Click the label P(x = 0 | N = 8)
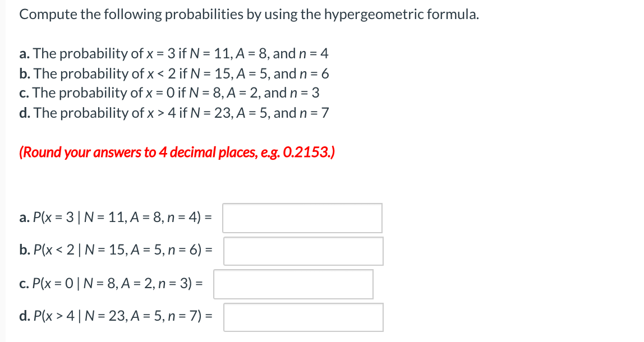 tap(118, 283)
